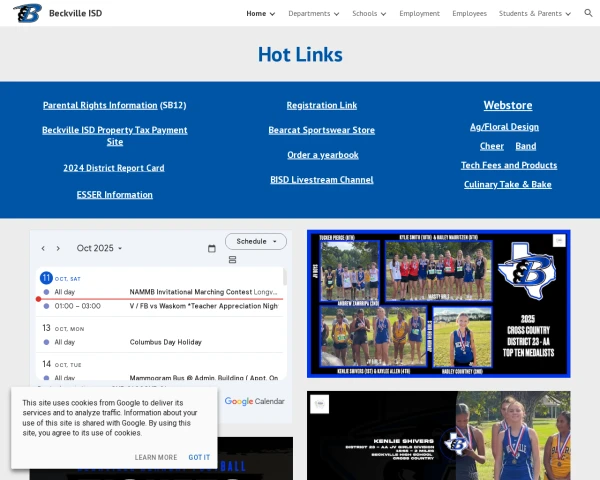The height and width of the screenshot is (480, 600).
Task: Expand the Home menu chevron
Action: point(272,14)
